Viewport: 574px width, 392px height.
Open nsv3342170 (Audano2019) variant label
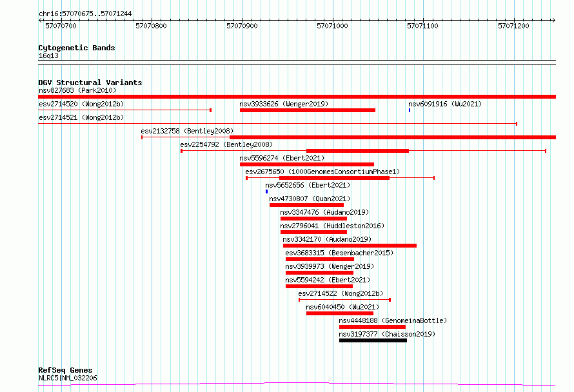(327, 239)
